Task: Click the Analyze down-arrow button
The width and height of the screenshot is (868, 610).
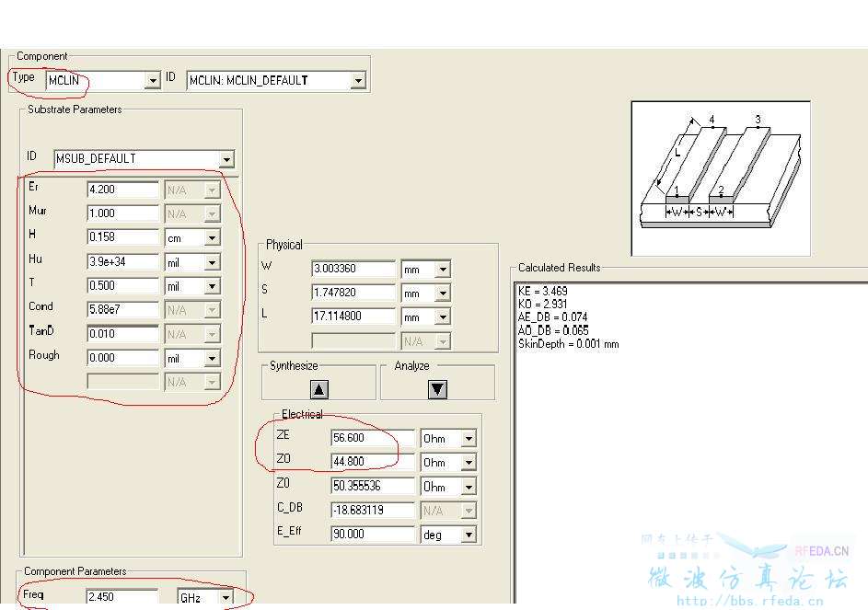Action: click(x=437, y=390)
